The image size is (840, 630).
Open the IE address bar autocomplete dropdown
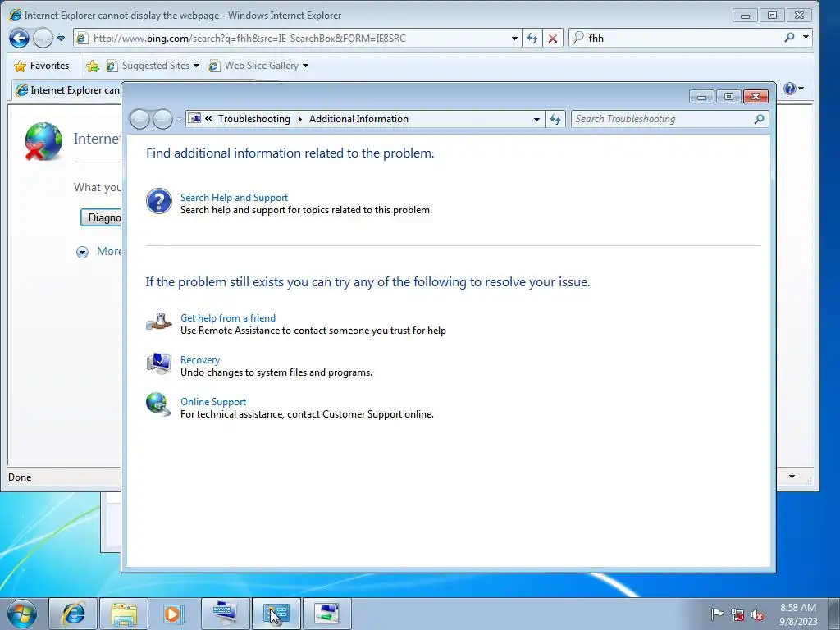click(x=514, y=39)
